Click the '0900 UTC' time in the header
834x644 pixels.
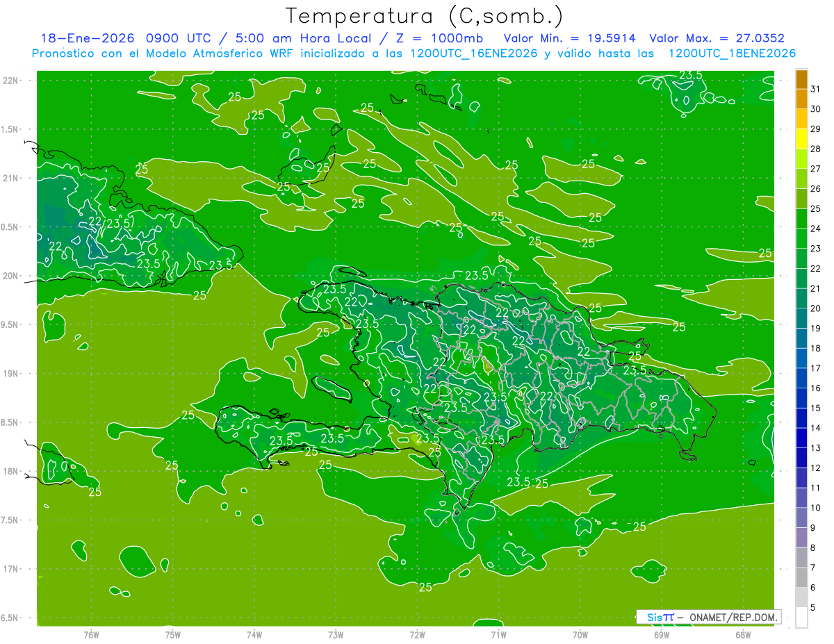[178, 38]
